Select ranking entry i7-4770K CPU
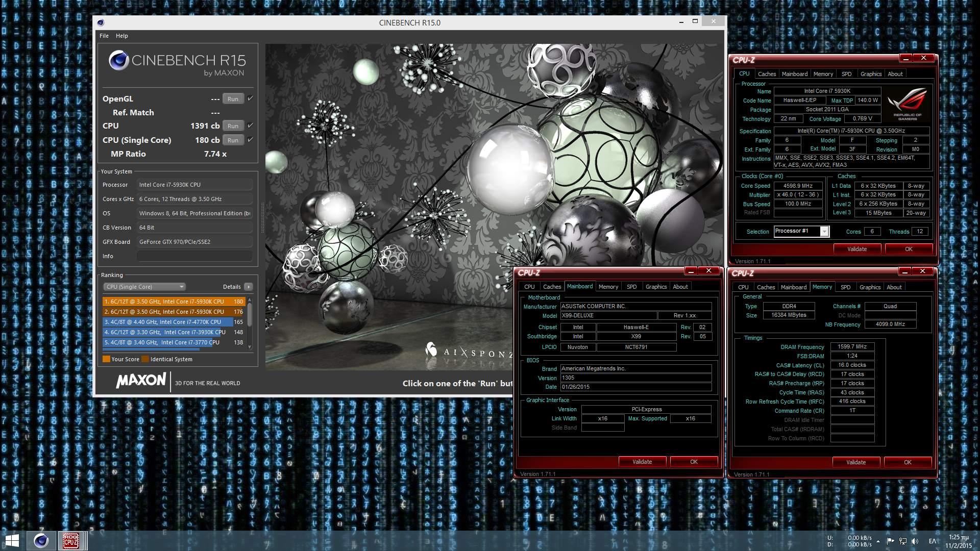 [174, 322]
